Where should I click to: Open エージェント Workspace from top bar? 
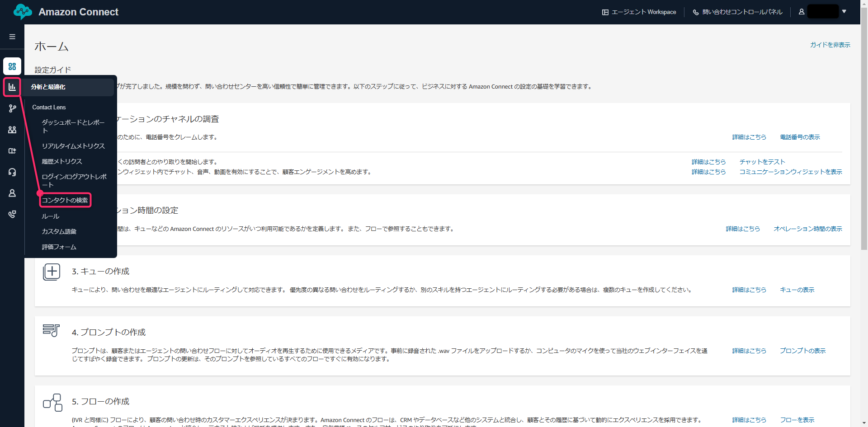[x=639, y=12]
